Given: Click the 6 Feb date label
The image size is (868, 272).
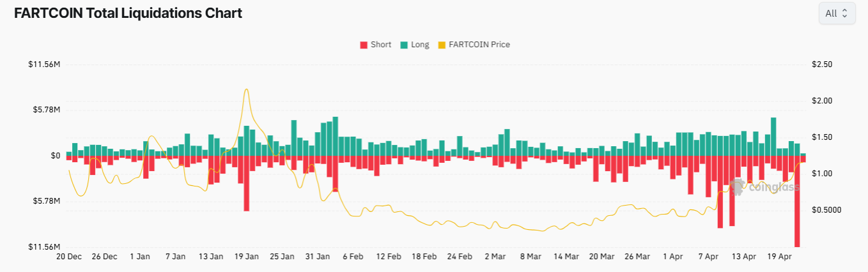Looking at the screenshot, I should tap(353, 257).
